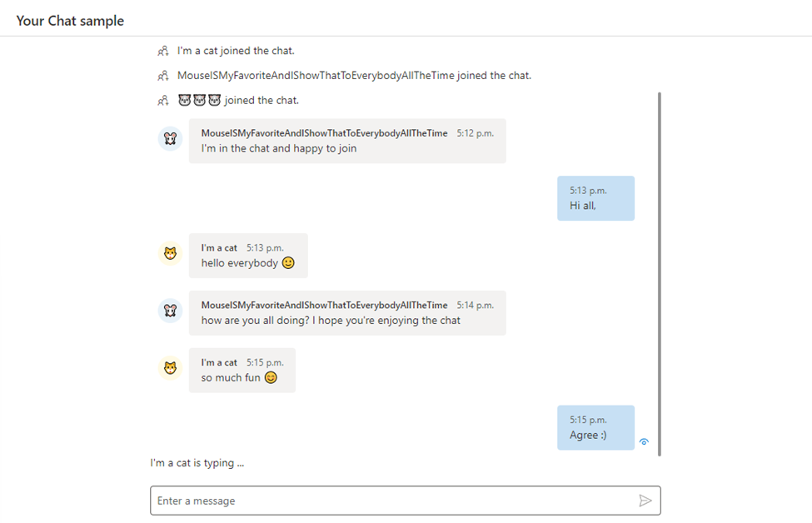The height and width of the screenshot is (523, 812).
Task: Click the chat thread vertical scrollbar
Action: pos(660,274)
